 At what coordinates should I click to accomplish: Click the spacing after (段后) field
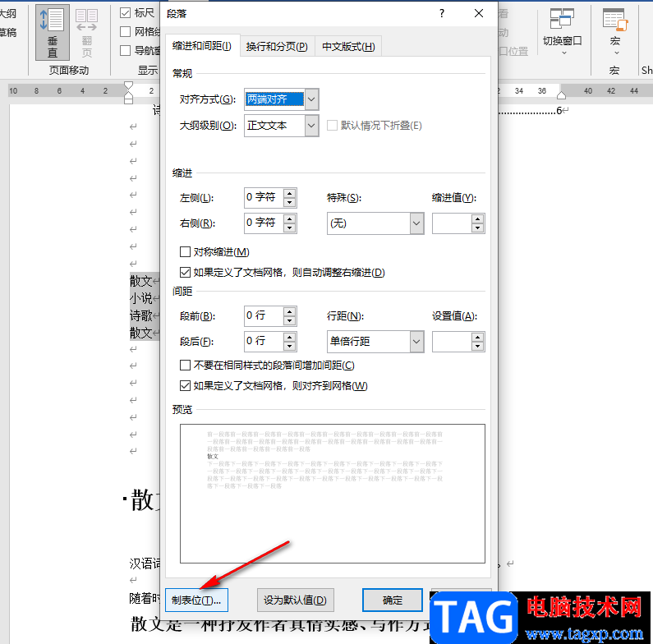[264, 342]
